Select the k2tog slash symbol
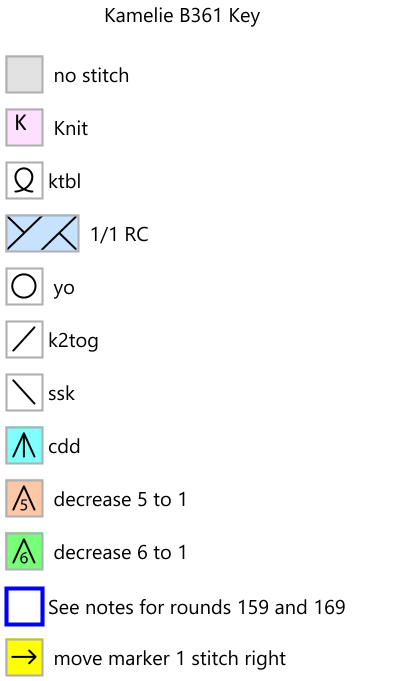This screenshot has height=681, width=412. coord(24,340)
